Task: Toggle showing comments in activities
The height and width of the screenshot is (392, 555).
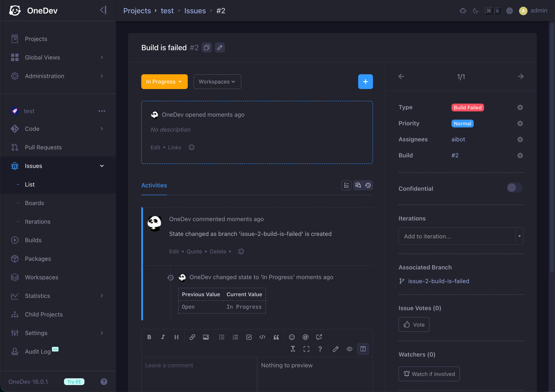Action: click(x=358, y=185)
